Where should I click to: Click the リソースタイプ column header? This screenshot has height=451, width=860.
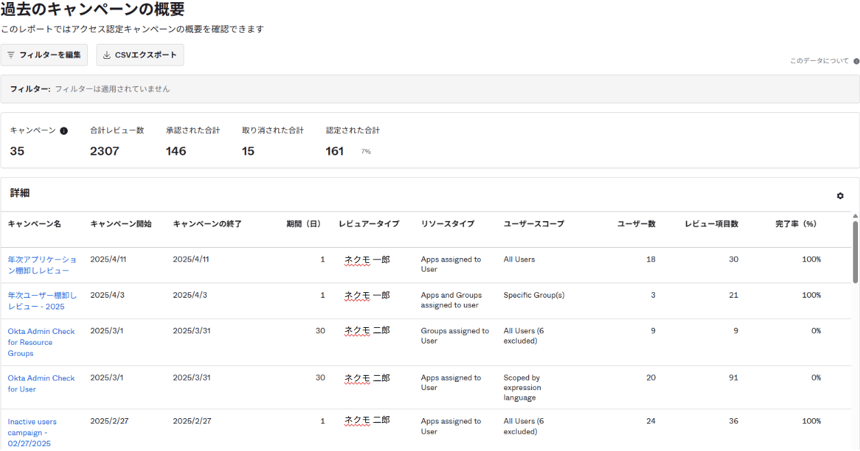pyautogui.click(x=448, y=224)
